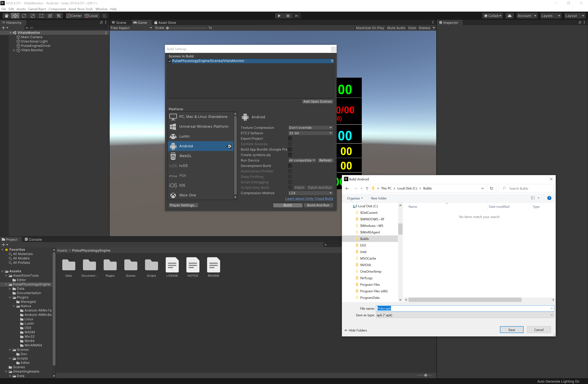
Task: Select the Rotate tool icon
Action: pyautogui.click(x=24, y=16)
